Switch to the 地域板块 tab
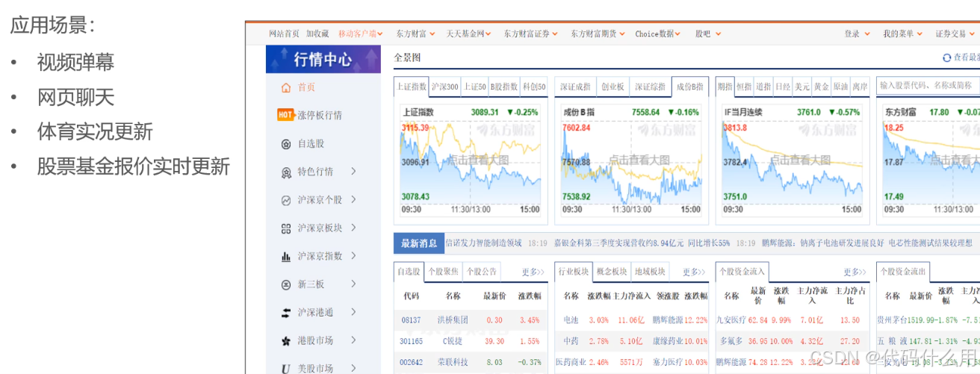 [x=650, y=272]
